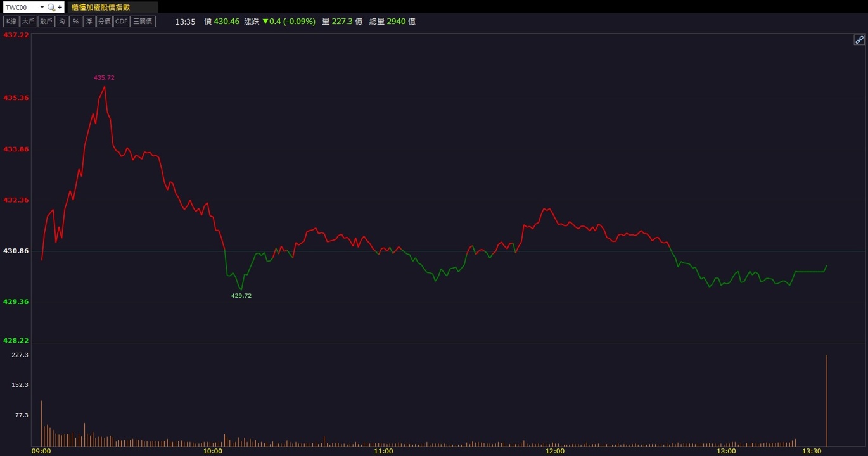Screen dimensions: 868x456
Task: Toggle the 均 average line button
Action: coord(61,22)
